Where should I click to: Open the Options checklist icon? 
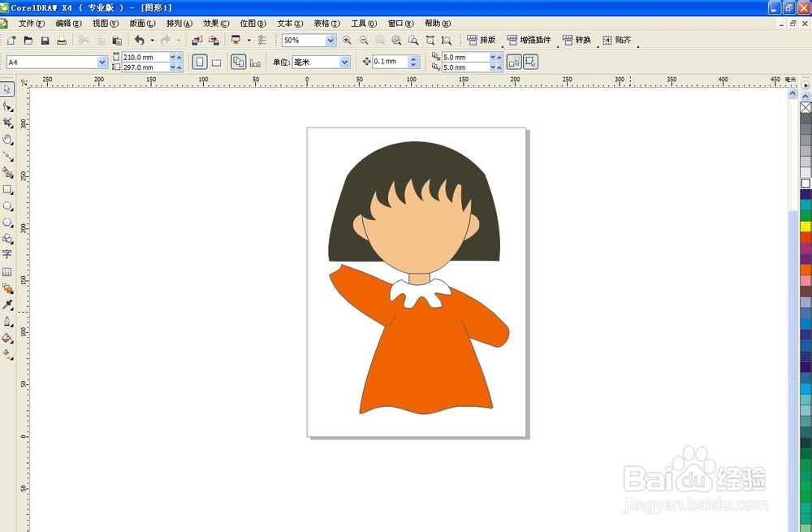coord(262,40)
